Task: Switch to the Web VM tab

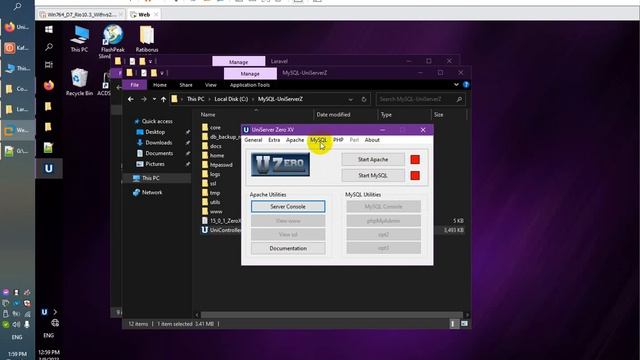Action: click(x=144, y=14)
